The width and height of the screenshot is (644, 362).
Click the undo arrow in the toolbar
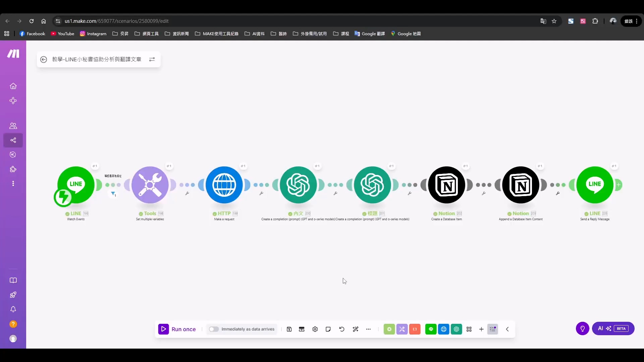pyautogui.click(x=342, y=329)
